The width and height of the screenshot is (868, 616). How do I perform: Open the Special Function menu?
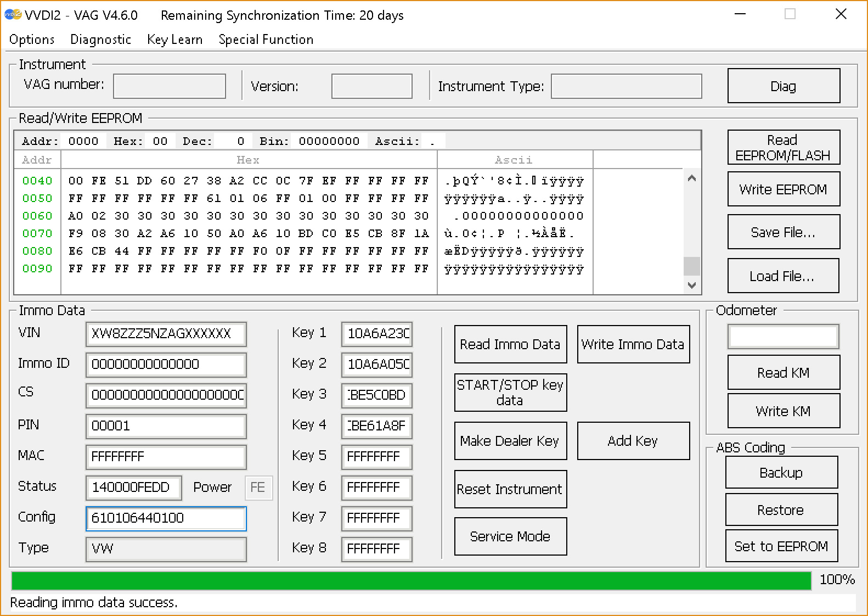(x=266, y=40)
